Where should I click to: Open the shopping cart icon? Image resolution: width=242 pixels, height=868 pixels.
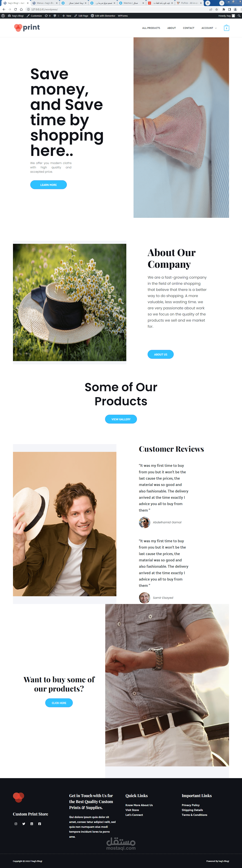tap(227, 28)
